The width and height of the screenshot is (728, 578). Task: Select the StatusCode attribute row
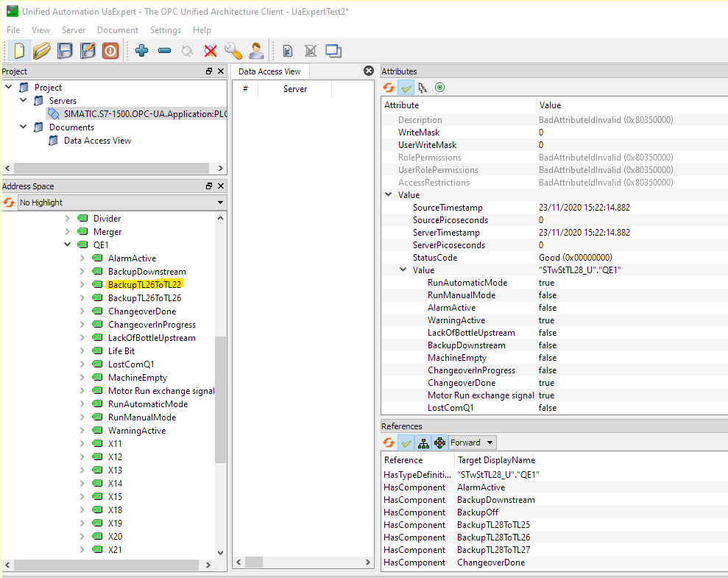554,257
